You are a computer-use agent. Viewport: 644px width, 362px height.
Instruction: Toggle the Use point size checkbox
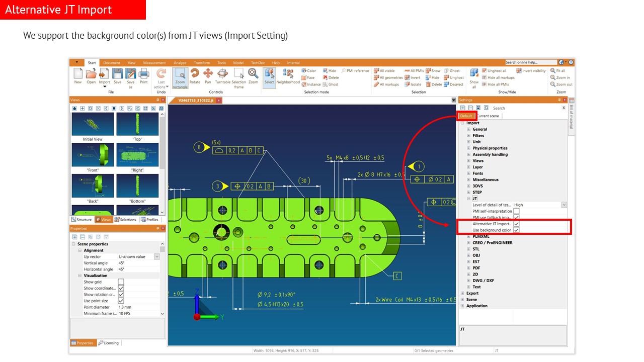121,301
